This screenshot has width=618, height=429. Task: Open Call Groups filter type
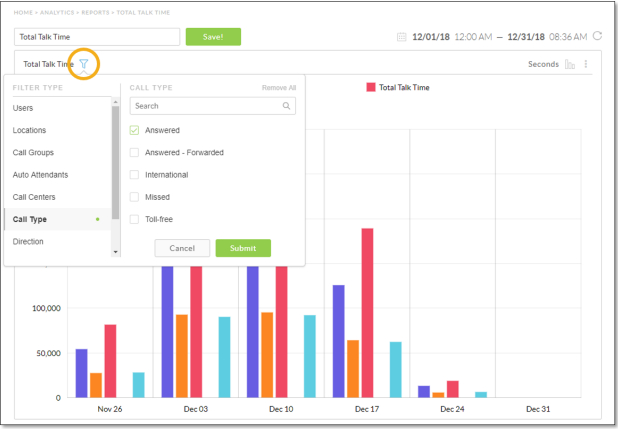33,153
